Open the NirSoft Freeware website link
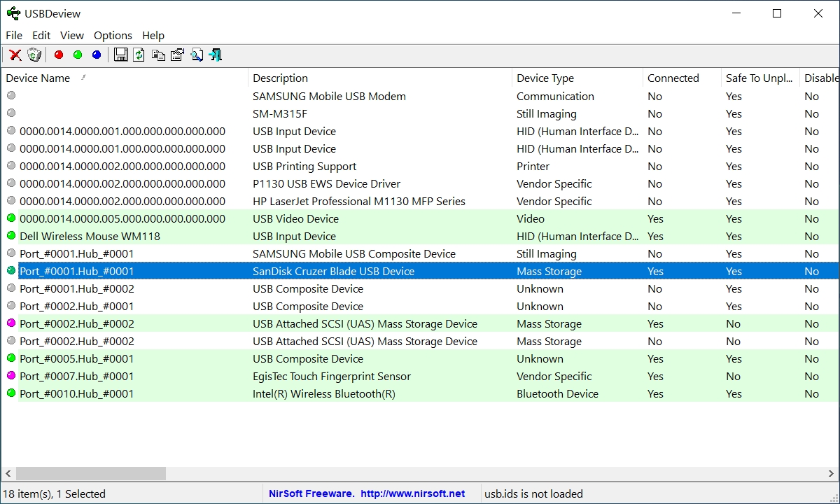 click(360, 493)
